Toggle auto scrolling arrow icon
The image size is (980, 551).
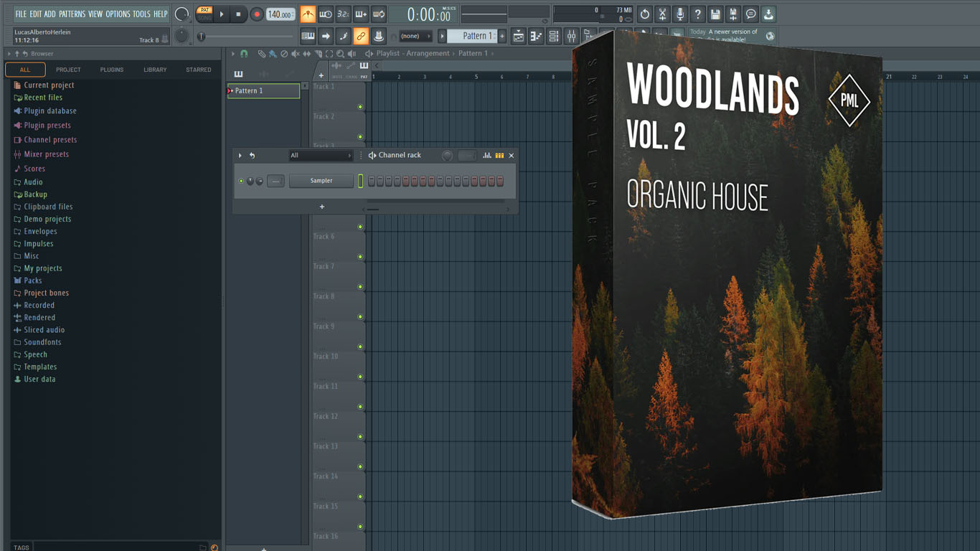pos(326,36)
